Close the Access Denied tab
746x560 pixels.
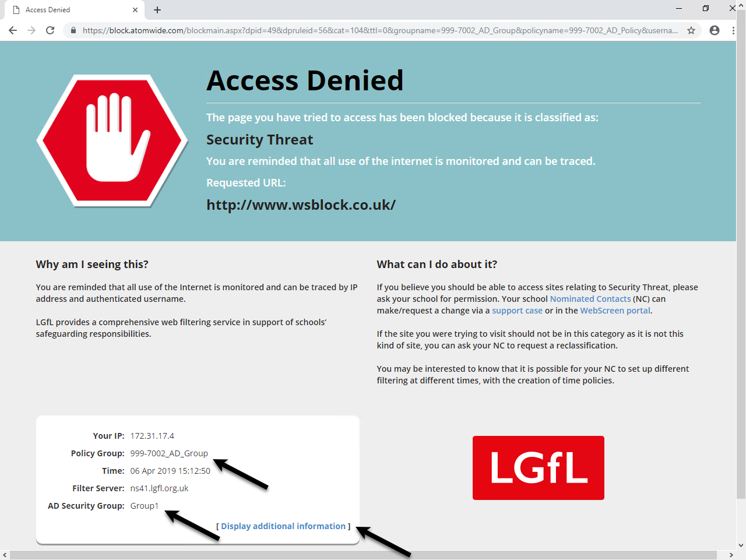[135, 10]
